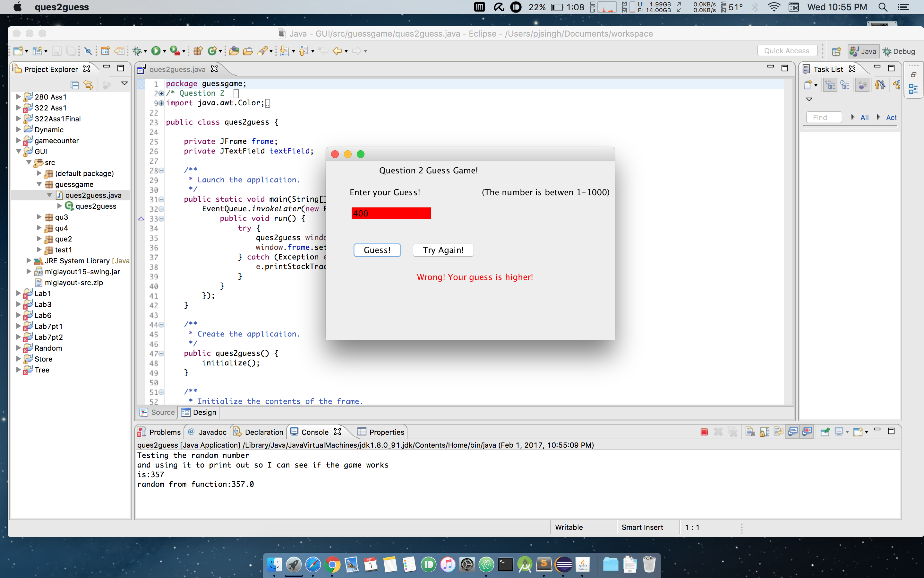Click the New Java Package toolbar icon

tap(198, 51)
